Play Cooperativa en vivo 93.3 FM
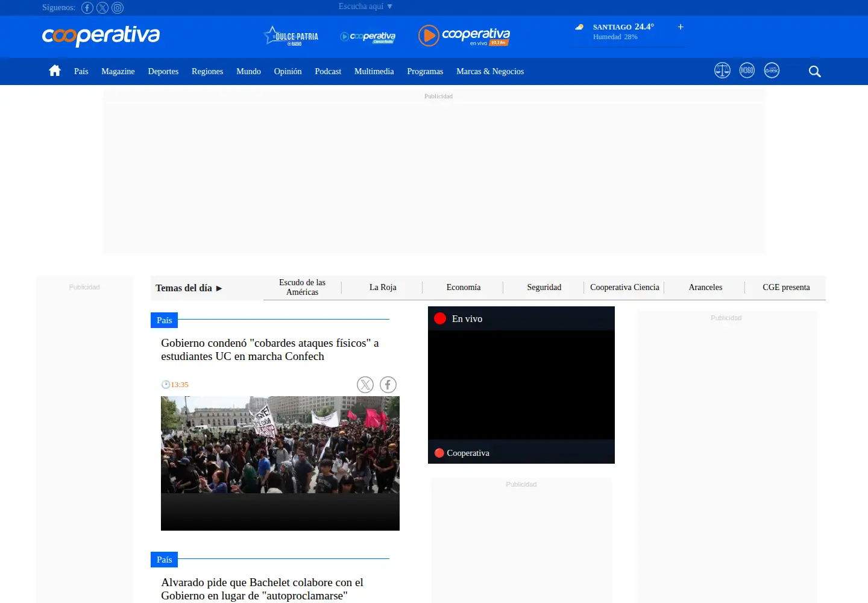 (464, 36)
